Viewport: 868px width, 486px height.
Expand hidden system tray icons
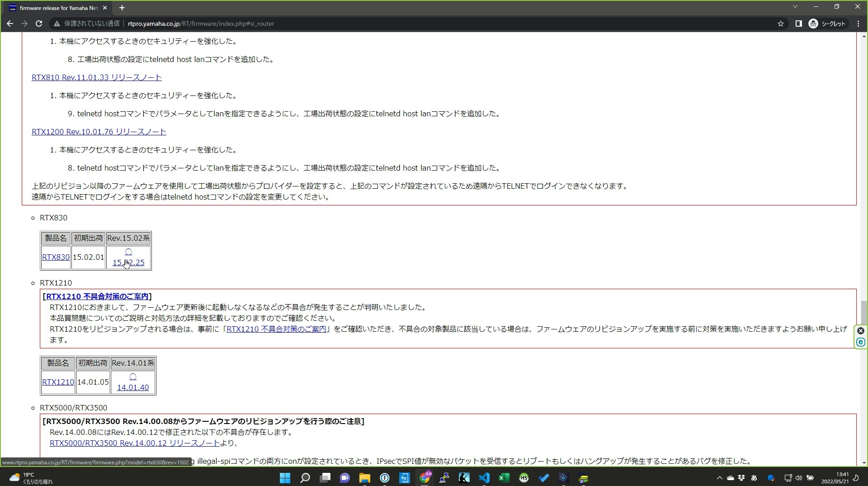[720, 478]
